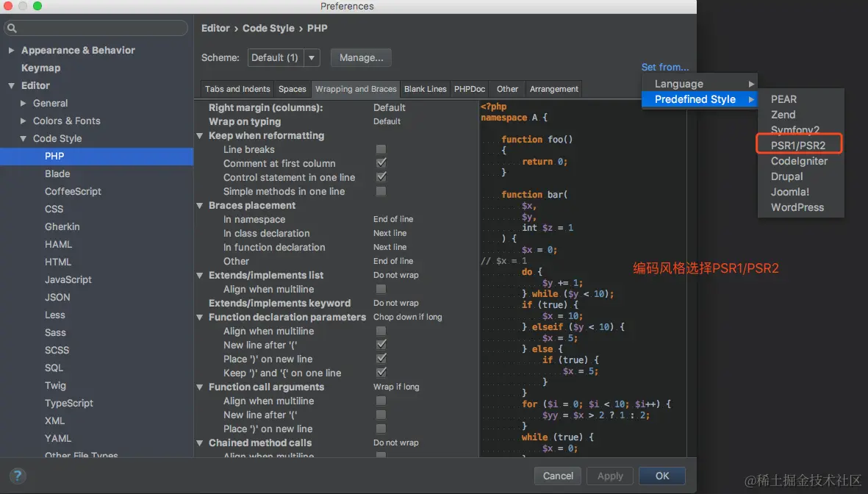
Task: Click the search magnifier icon in sidebar
Action: coord(12,28)
